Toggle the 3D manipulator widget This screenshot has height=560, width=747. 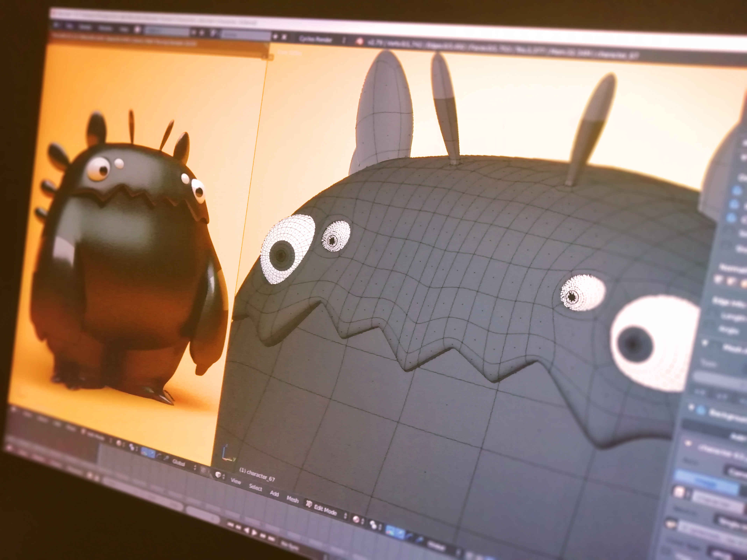coord(390,530)
